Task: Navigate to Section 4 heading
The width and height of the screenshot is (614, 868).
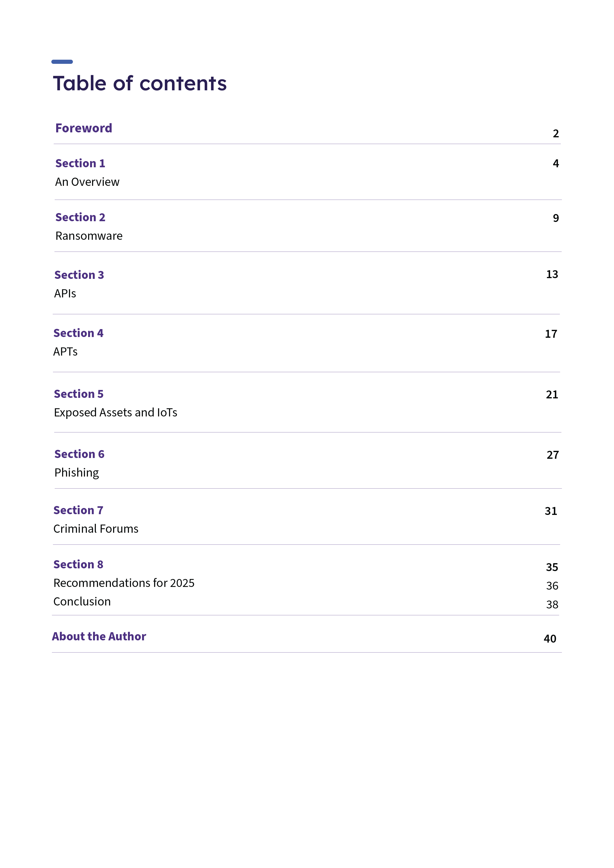Action: [78, 333]
